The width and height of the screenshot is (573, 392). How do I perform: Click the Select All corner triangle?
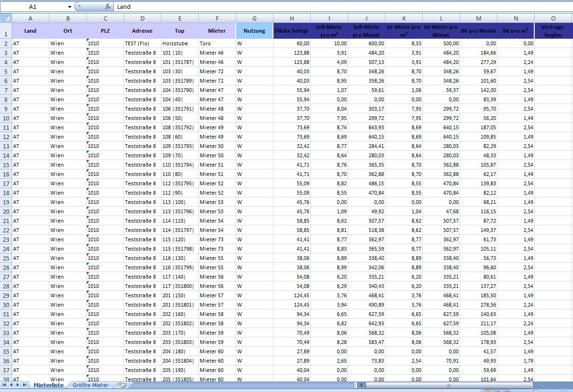click(6, 18)
